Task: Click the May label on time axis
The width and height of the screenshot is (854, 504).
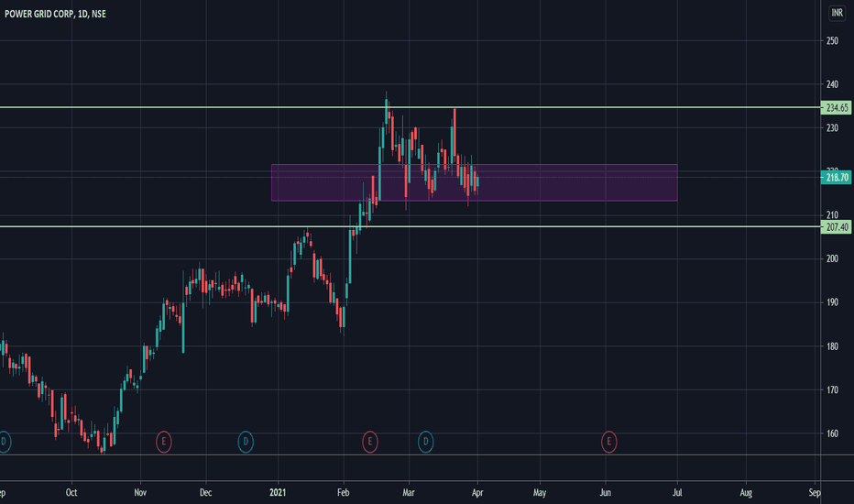Action: tap(539, 493)
